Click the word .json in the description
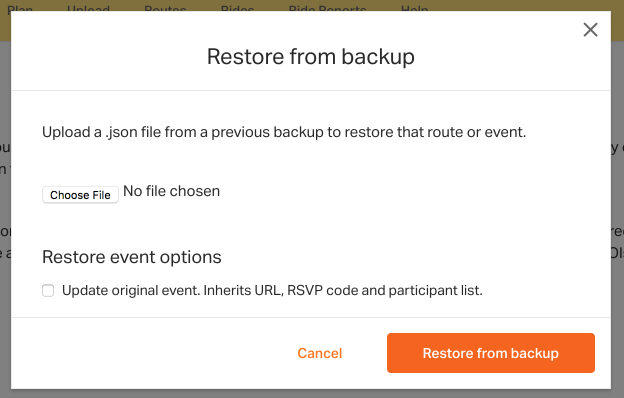This screenshot has height=398, width=624. (x=121, y=132)
